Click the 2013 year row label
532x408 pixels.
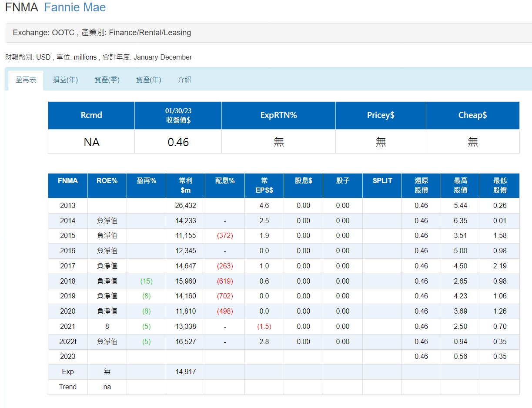68,206
